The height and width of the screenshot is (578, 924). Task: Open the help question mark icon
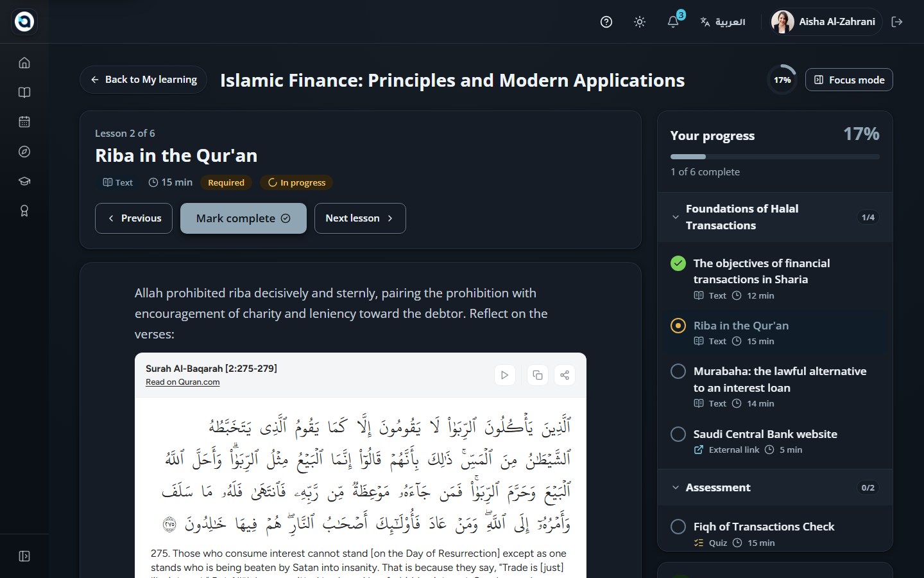point(606,22)
